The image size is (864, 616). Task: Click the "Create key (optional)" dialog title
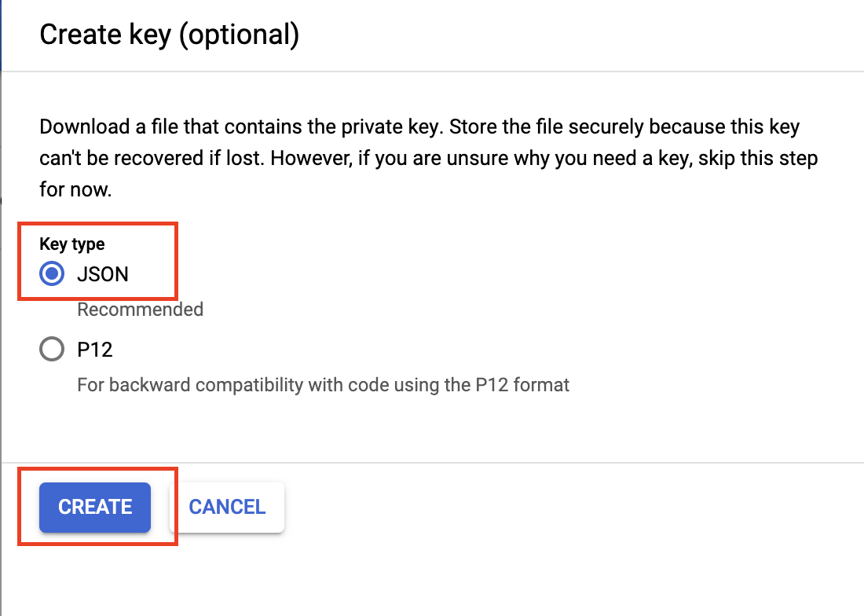(169, 35)
